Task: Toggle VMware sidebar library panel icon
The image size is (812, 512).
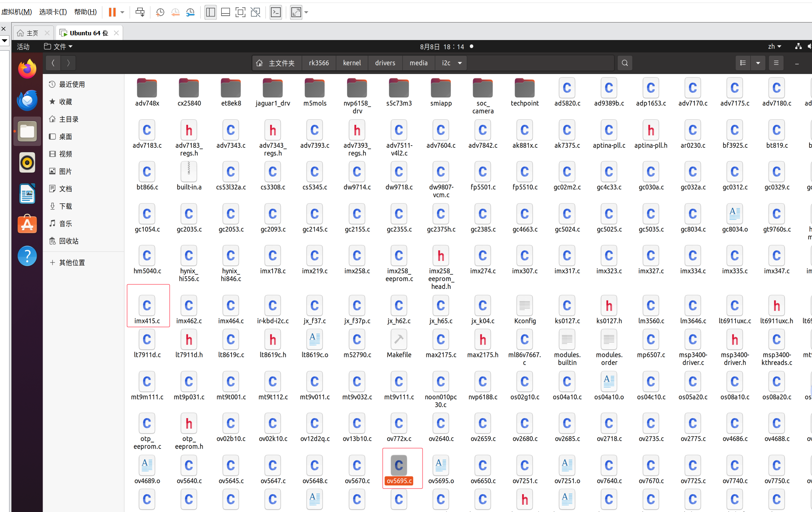Action: (x=210, y=12)
